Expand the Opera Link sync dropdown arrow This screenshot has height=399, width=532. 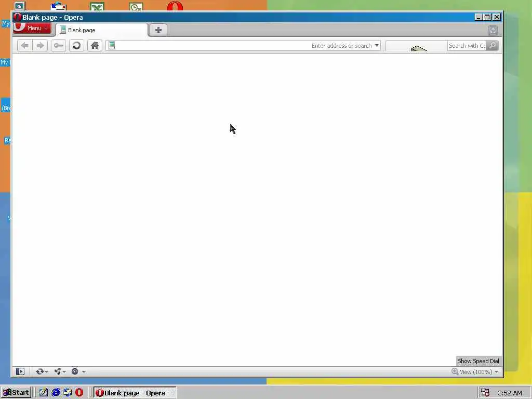click(x=46, y=372)
